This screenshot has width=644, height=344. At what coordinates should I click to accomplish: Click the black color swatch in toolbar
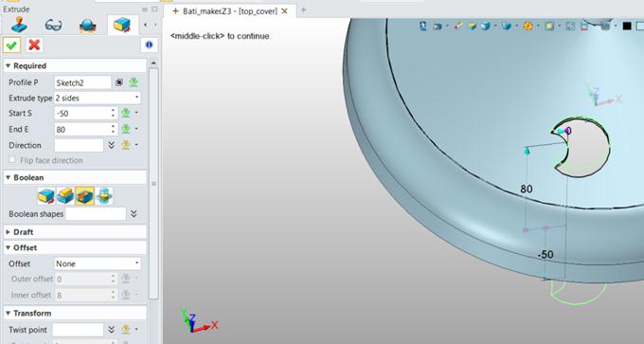click(627, 27)
